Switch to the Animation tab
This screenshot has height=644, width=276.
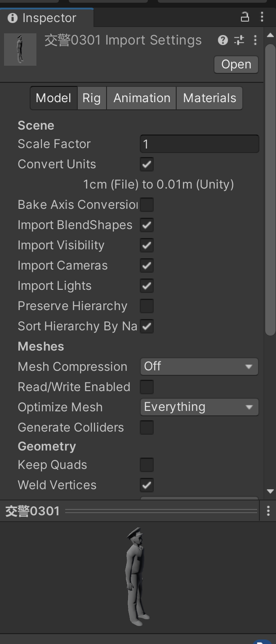[x=142, y=98]
